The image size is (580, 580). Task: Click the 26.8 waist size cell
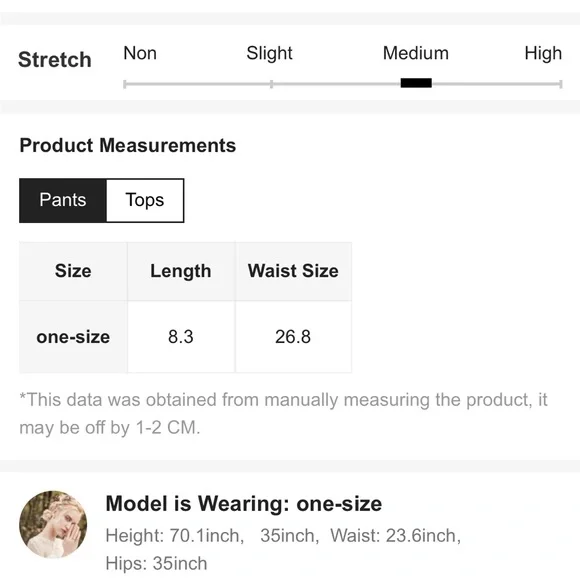(293, 337)
